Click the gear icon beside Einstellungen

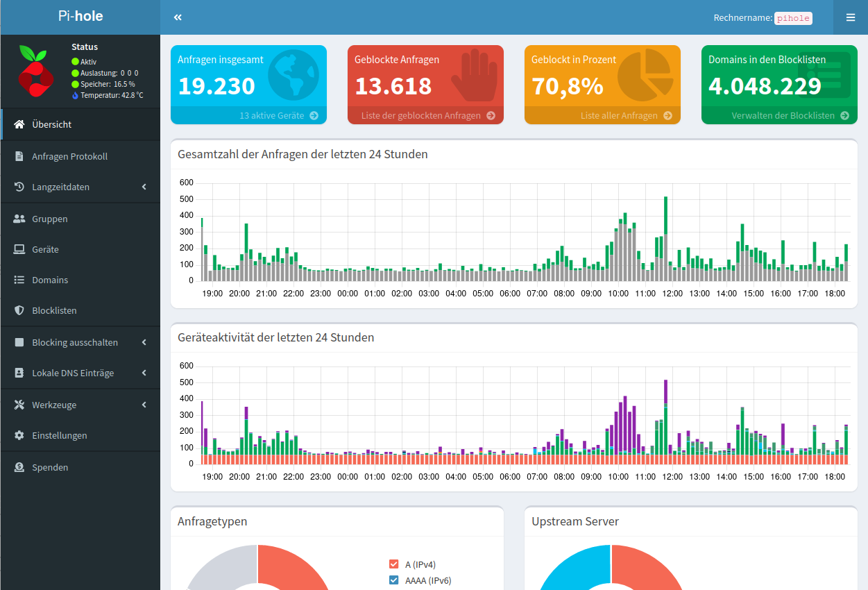19,435
